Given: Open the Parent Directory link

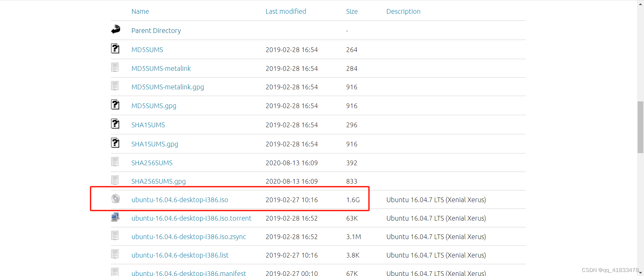Looking at the screenshot, I should (x=156, y=31).
